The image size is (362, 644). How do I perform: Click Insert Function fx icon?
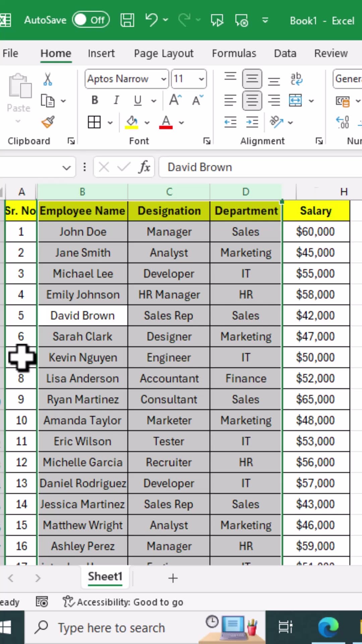pyautogui.click(x=144, y=167)
